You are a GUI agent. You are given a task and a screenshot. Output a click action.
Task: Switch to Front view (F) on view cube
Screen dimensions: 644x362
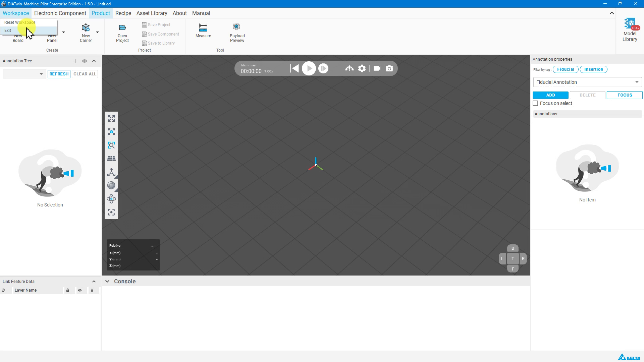pos(513,269)
